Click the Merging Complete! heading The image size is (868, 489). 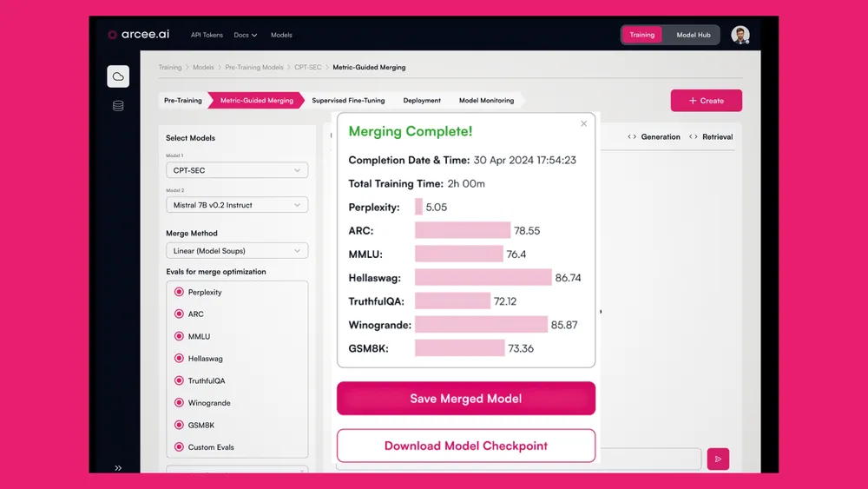(x=411, y=131)
